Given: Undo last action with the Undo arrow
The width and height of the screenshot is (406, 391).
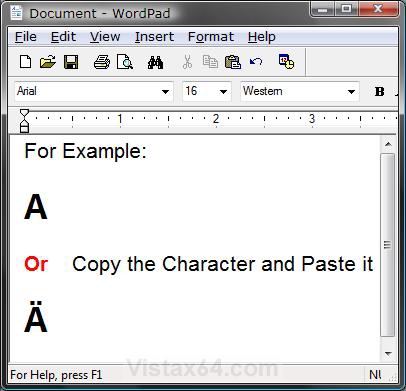Looking at the screenshot, I should coord(256,62).
